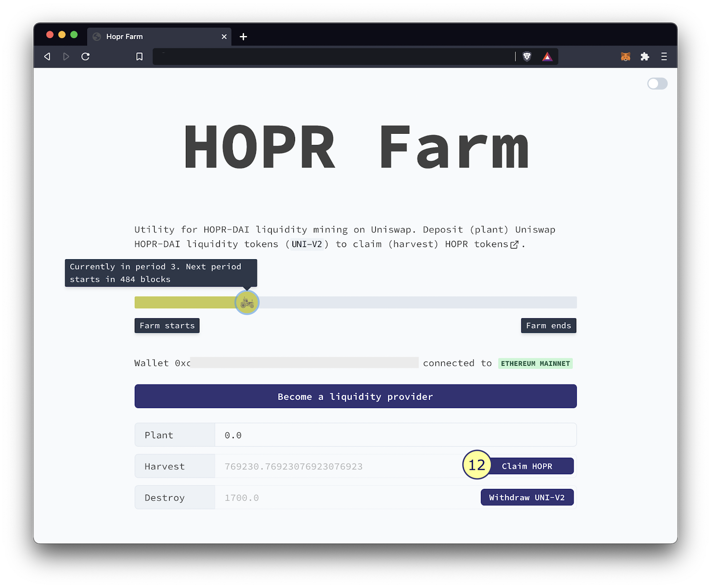Open the Brave Rewards triangle icon
Image resolution: width=711 pixels, height=588 pixels.
[x=547, y=56]
